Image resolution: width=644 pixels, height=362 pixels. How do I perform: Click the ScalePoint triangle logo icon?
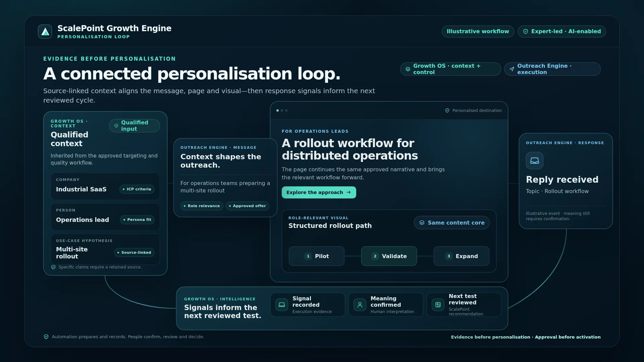(45, 32)
